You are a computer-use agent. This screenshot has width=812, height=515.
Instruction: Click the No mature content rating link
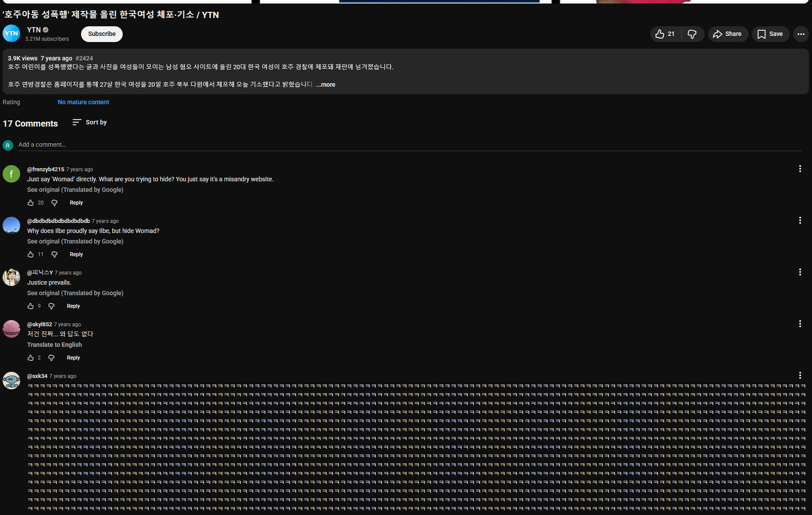[83, 102]
